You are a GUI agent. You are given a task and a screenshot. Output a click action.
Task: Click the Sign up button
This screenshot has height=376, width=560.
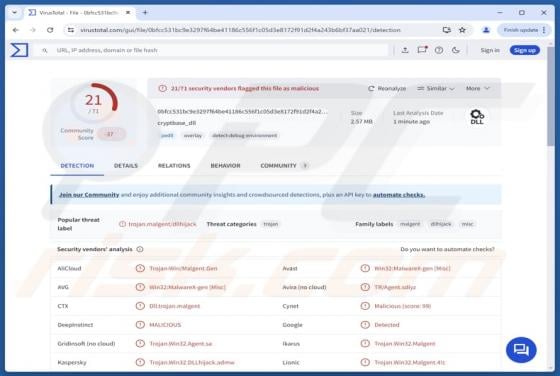[525, 50]
